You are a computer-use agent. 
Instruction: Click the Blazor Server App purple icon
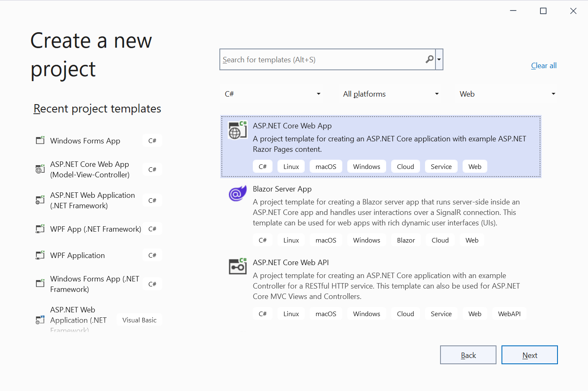[237, 194]
